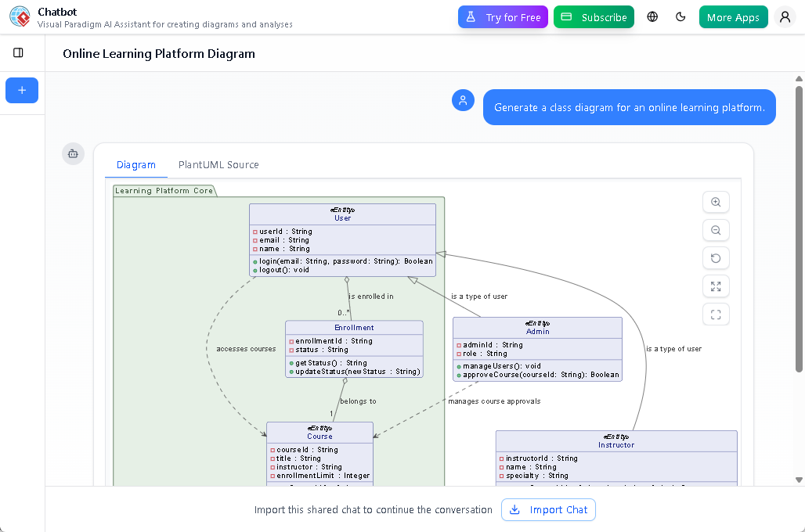Open the language globe menu
805x532 pixels.
(x=652, y=16)
